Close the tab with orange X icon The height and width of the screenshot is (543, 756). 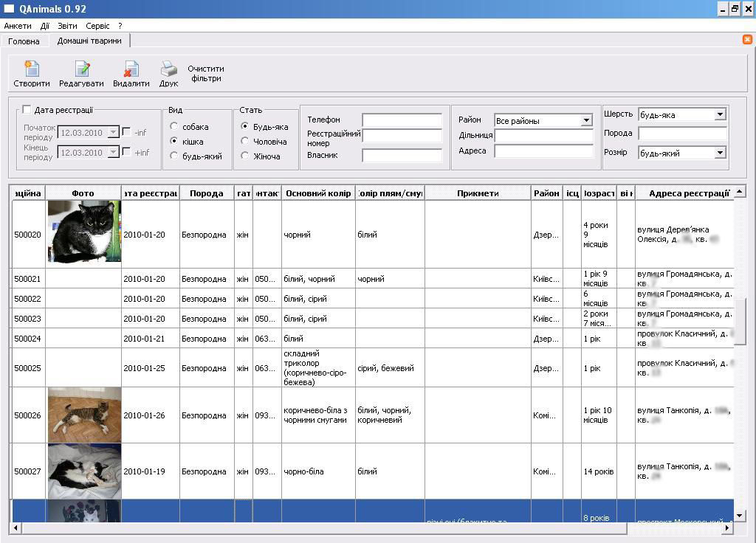point(747,40)
